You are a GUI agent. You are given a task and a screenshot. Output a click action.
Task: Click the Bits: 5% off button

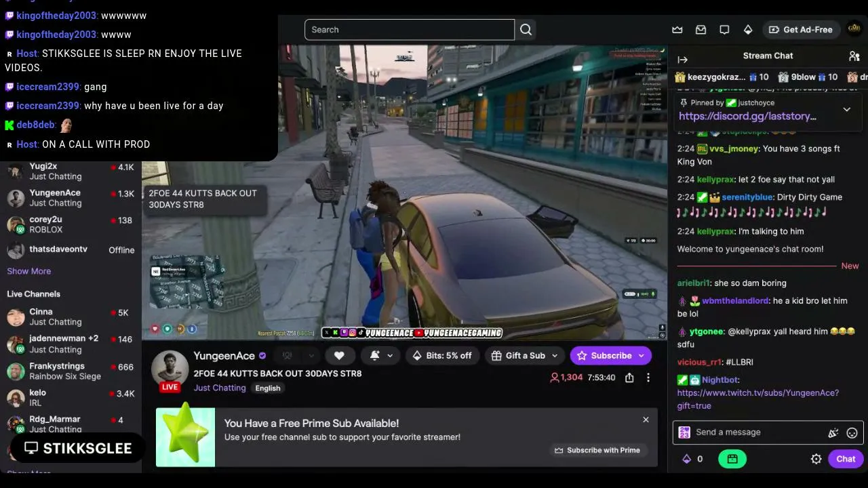442,356
